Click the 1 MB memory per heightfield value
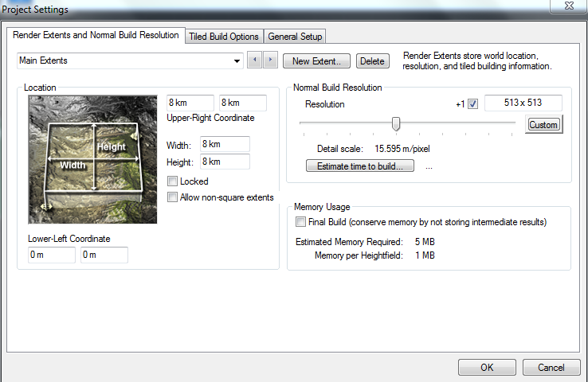This screenshot has width=588, height=382. pos(425,255)
